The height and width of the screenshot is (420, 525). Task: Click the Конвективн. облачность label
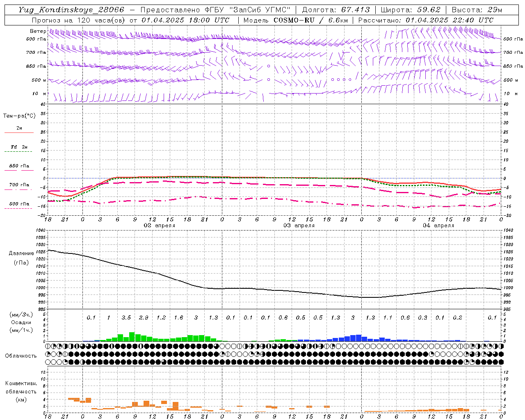(x=21, y=388)
